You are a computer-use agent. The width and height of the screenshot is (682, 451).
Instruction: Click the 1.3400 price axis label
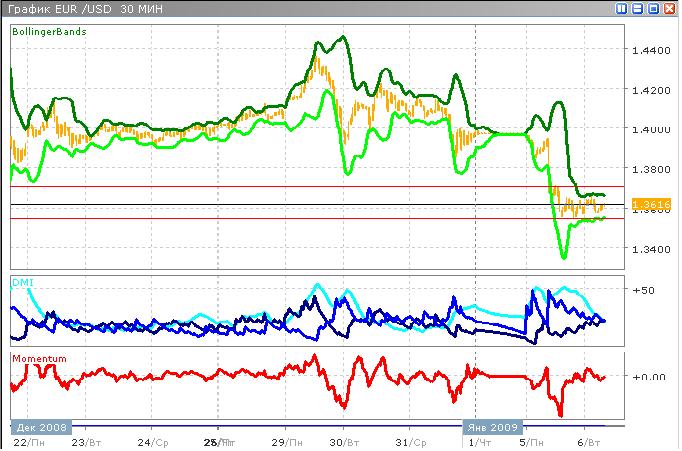click(652, 249)
